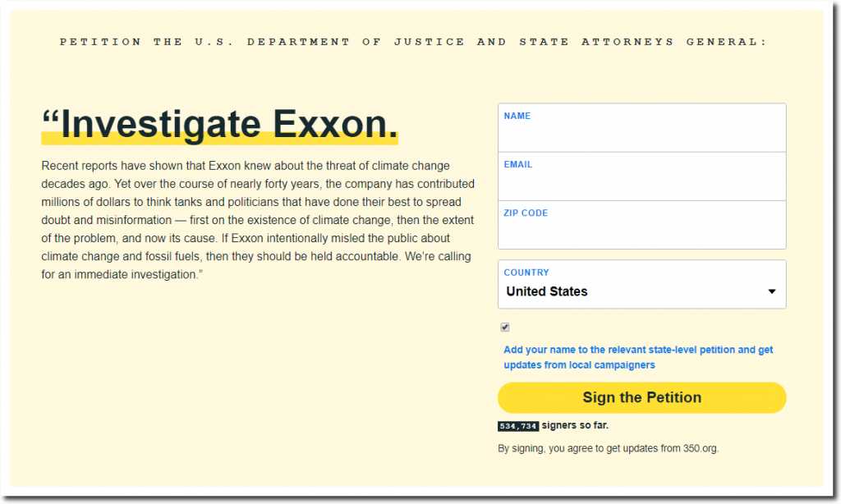
Task: Select the Zip Code input field
Action: coord(642,225)
